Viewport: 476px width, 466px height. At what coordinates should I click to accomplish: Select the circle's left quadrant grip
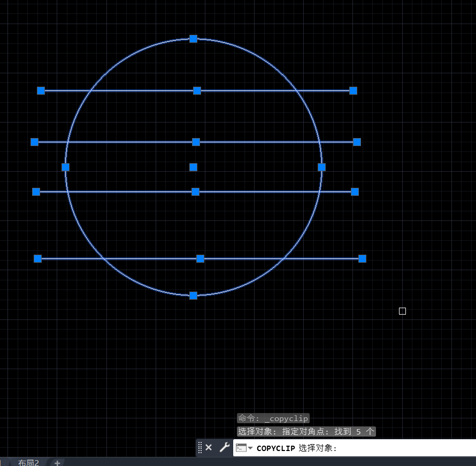(65, 167)
